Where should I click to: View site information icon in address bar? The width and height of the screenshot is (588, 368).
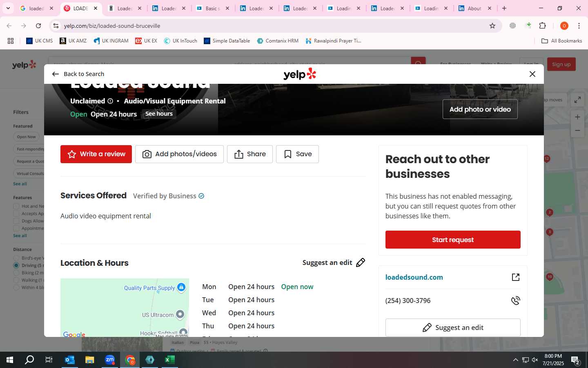tap(56, 26)
